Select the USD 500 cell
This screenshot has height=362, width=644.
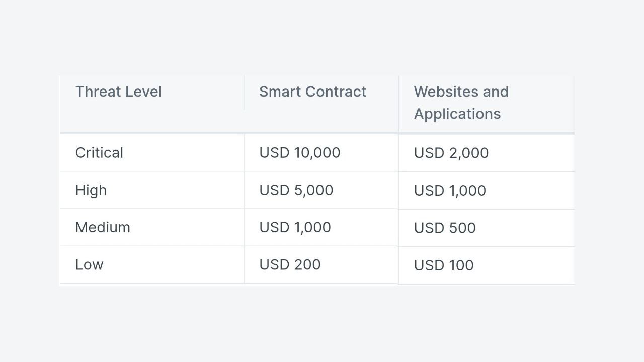point(486,228)
